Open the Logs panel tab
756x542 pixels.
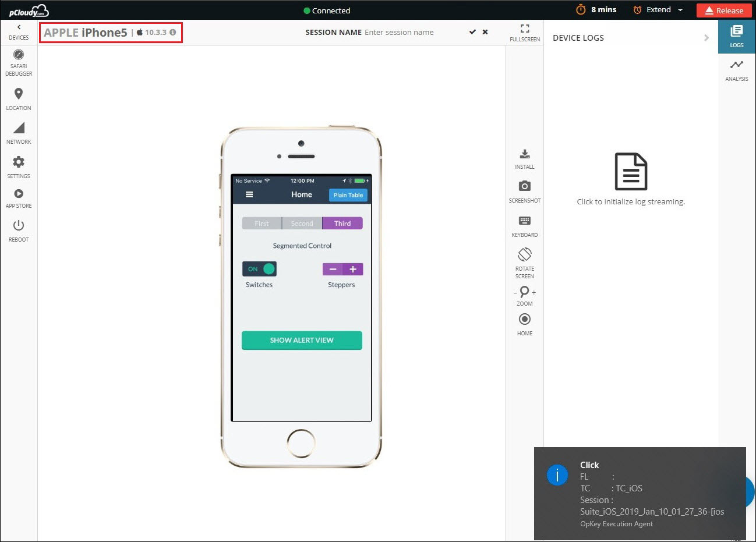pos(737,36)
